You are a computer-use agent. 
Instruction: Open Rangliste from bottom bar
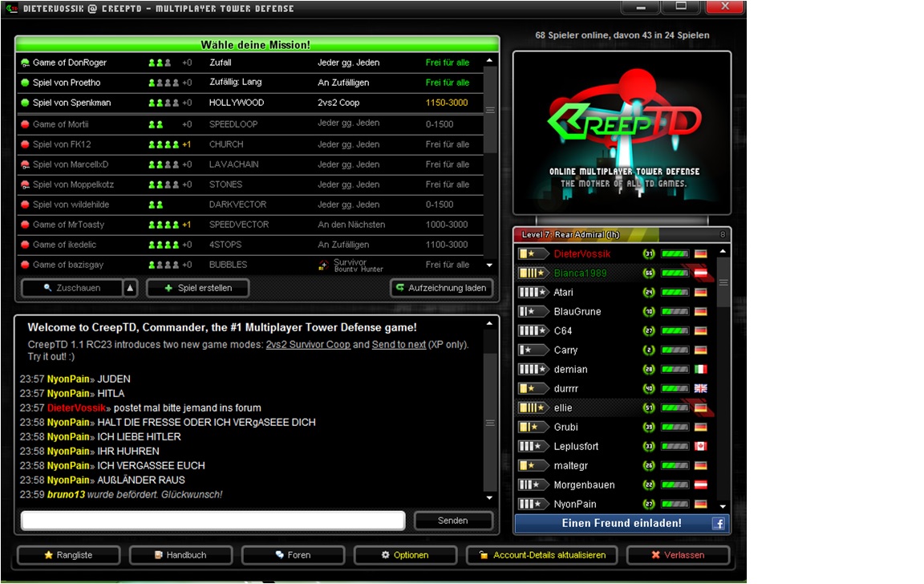coord(68,555)
